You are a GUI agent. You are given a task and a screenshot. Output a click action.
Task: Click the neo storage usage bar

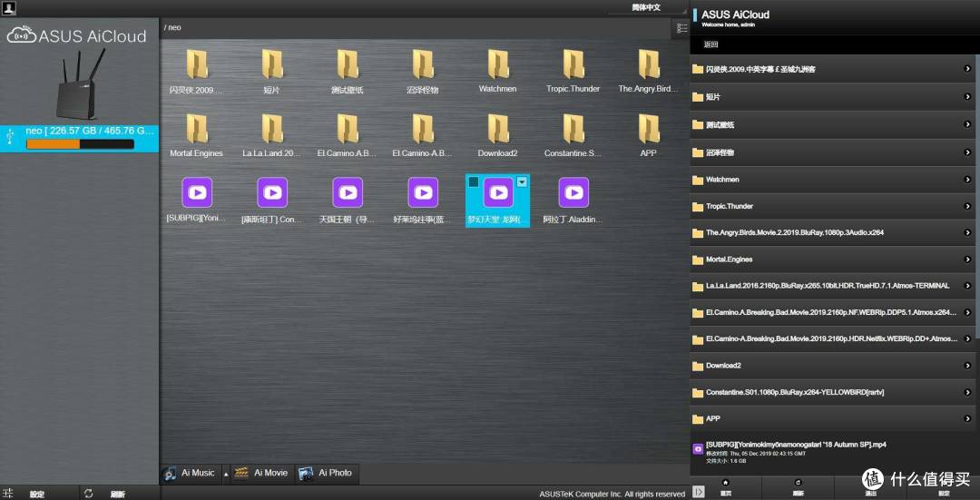click(80, 144)
